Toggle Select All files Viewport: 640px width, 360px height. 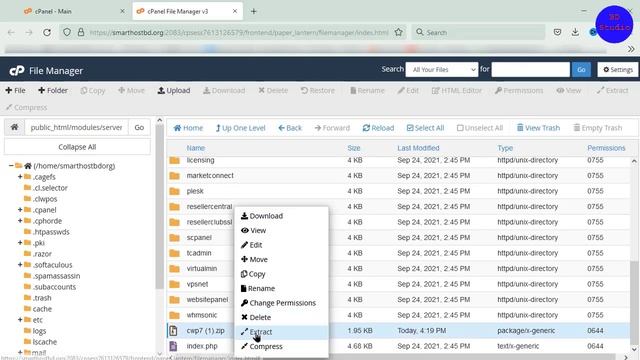pyautogui.click(x=425, y=128)
